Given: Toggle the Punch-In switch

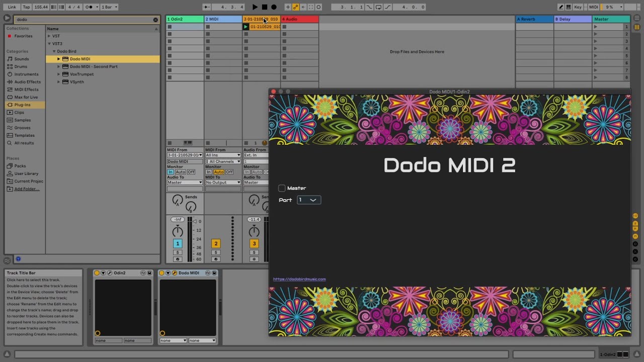Looking at the screenshot, I should (370, 7).
